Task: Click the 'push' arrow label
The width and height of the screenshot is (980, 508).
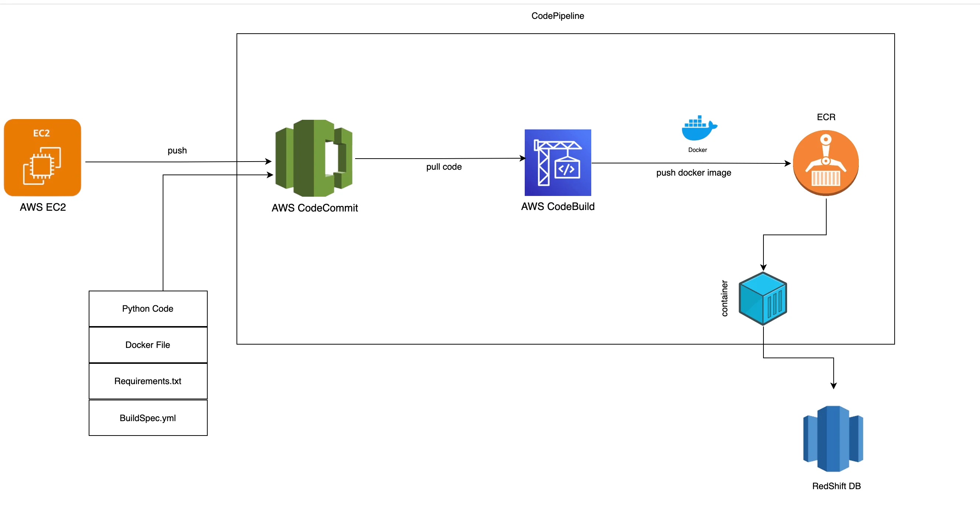Action: (177, 151)
